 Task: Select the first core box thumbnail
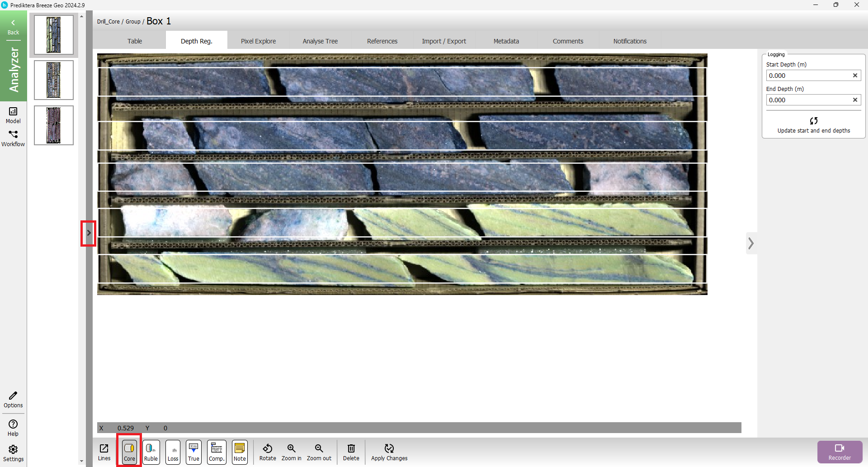click(53, 35)
